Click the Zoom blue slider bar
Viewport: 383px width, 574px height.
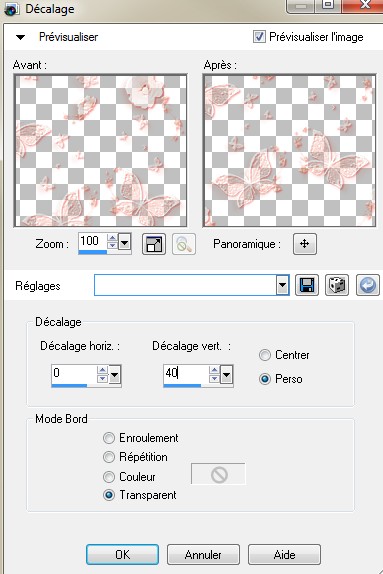(x=93, y=252)
